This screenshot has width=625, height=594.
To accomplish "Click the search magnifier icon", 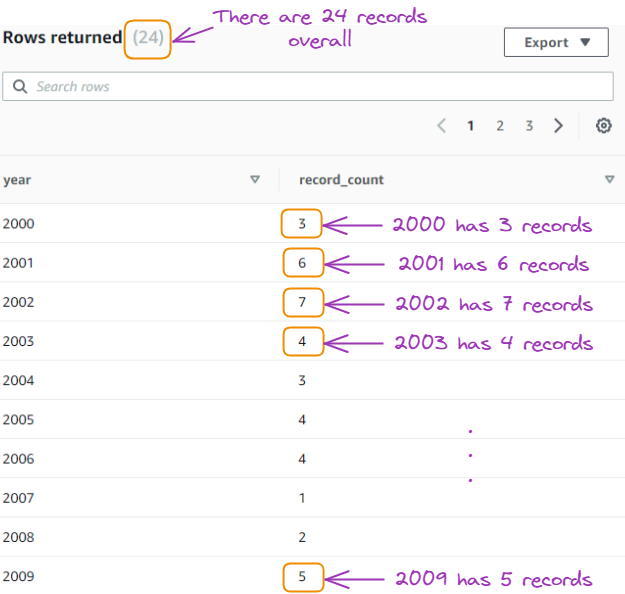I will click(x=20, y=87).
